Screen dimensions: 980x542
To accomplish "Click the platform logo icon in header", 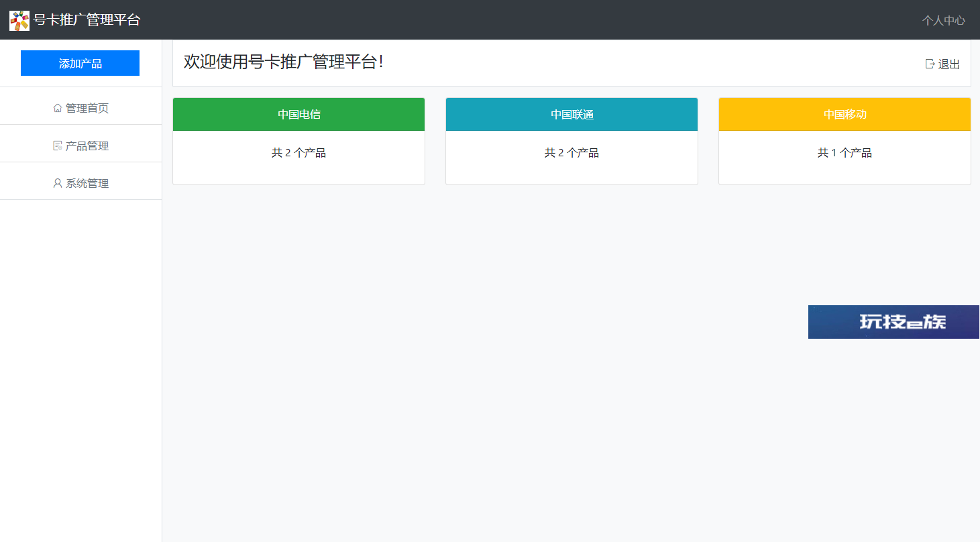I will [19, 21].
